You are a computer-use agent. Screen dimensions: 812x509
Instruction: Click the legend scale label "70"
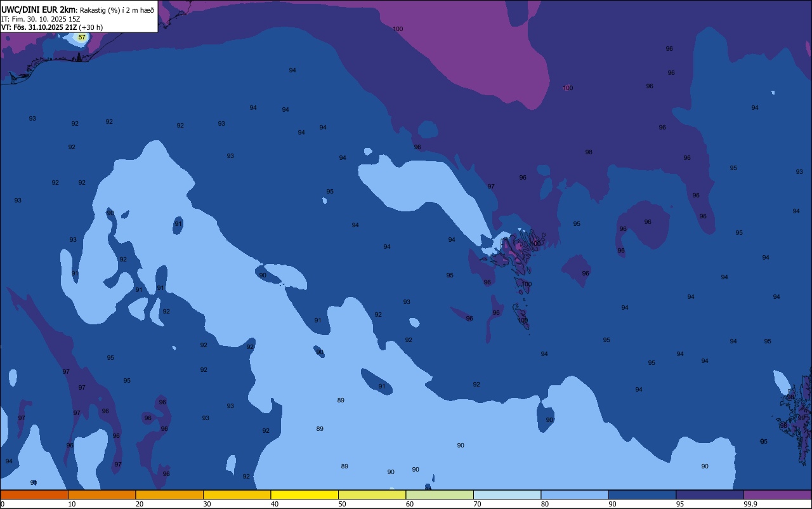(477, 504)
